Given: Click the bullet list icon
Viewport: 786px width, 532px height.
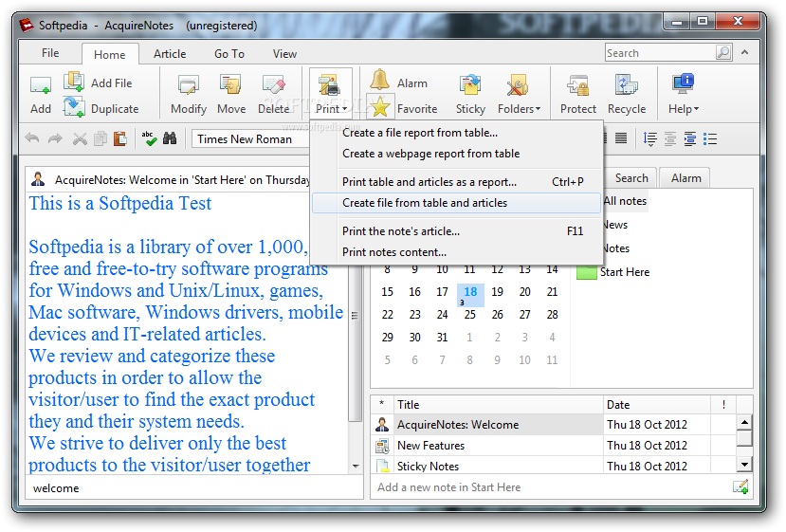Looking at the screenshot, I should [710, 138].
